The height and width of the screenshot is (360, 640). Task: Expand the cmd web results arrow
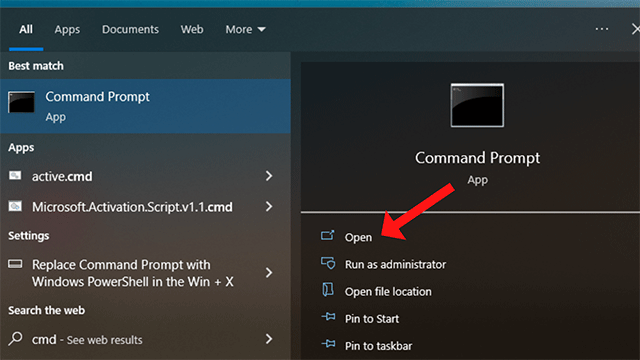tap(269, 339)
